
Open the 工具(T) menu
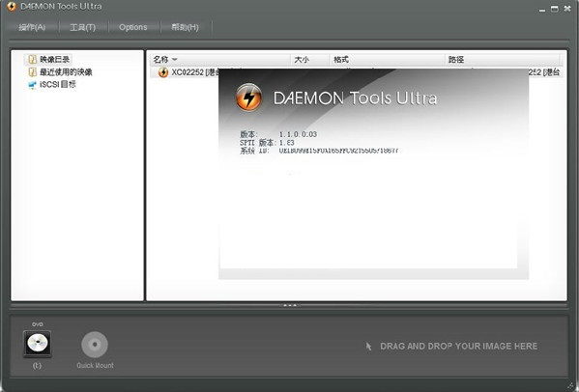pos(83,27)
